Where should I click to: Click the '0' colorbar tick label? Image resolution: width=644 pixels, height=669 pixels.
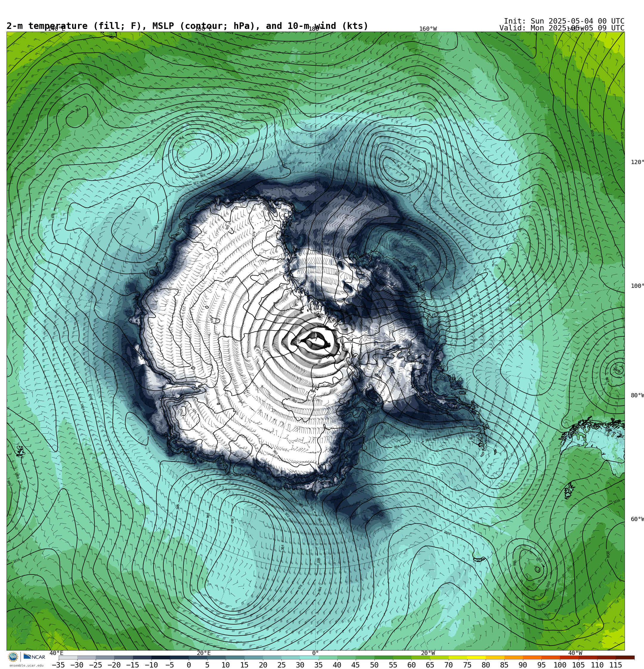pyautogui.click(x=189, y=665)
